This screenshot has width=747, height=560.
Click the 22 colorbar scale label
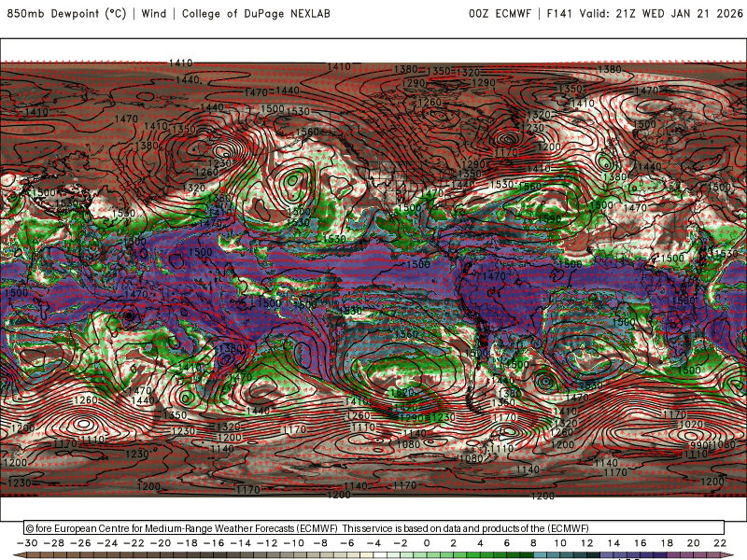coord(720,543)
